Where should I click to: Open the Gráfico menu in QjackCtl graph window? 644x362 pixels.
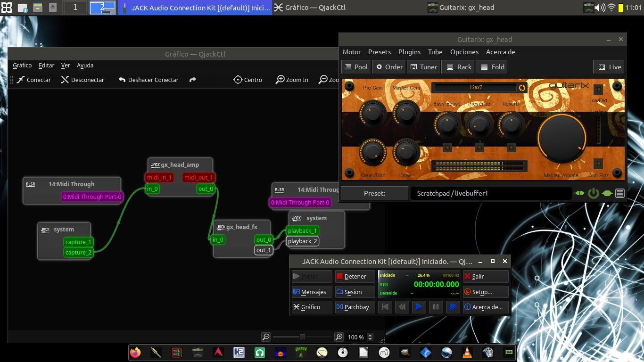[x=22, y=65]
